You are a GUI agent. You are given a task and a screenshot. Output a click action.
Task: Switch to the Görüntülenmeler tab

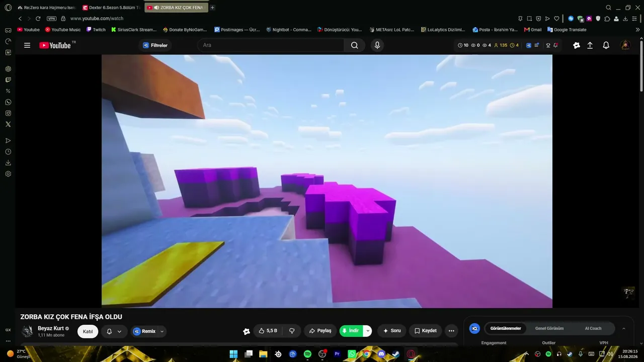506,328
